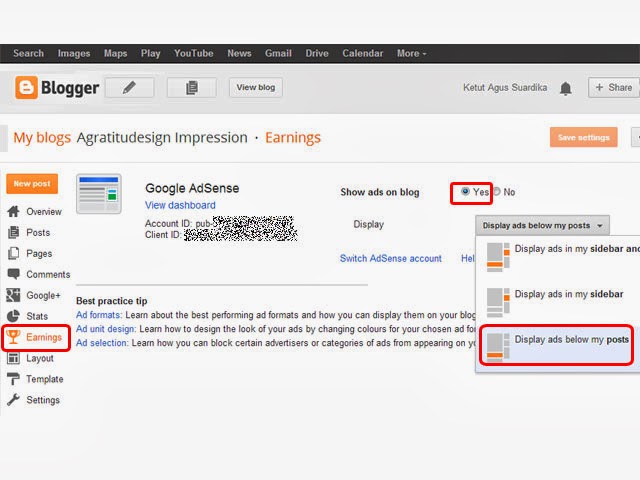Viewport: 640px width, 480px height.
Task: Open Search in the Google bar
Action: 28,53
